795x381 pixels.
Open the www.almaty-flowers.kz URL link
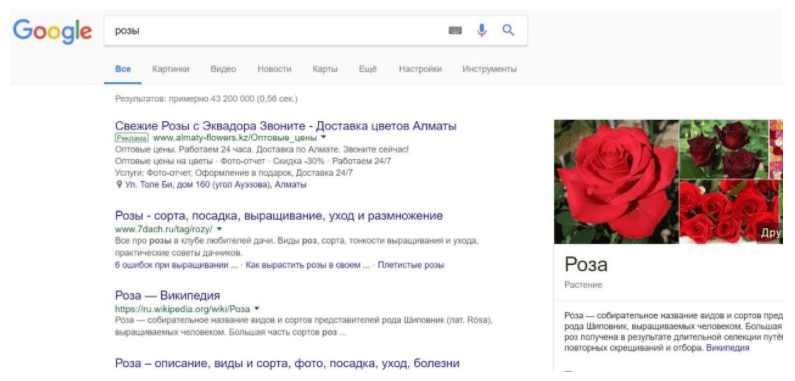(x=235, y=137)
